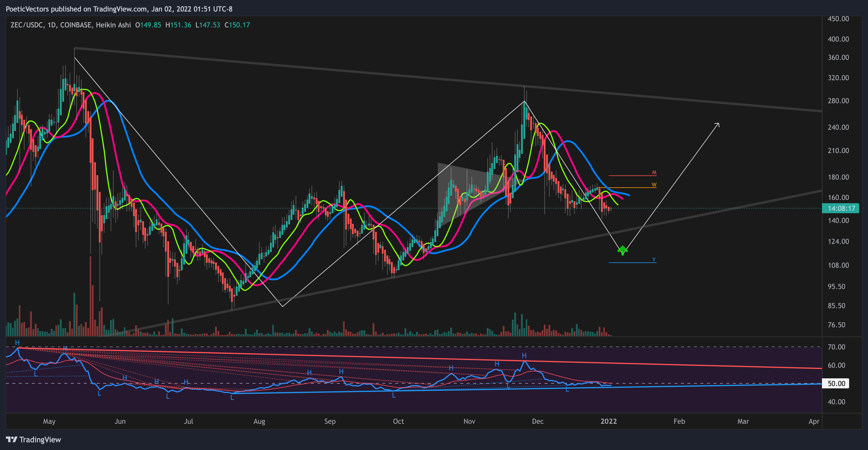868x450 pixels.
Task: Click the Sep label on time axis
Action: click(330, 421)
